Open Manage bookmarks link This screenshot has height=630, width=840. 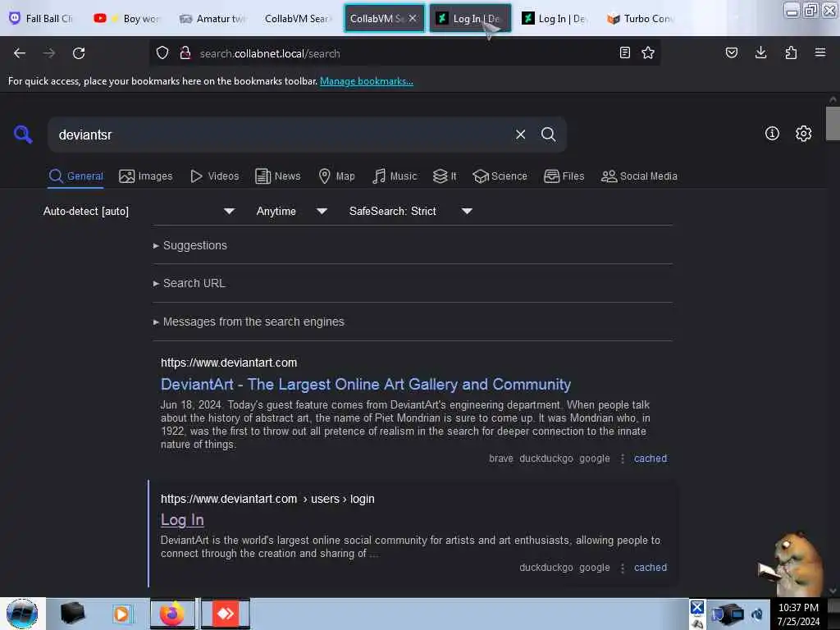click(367, 81)
